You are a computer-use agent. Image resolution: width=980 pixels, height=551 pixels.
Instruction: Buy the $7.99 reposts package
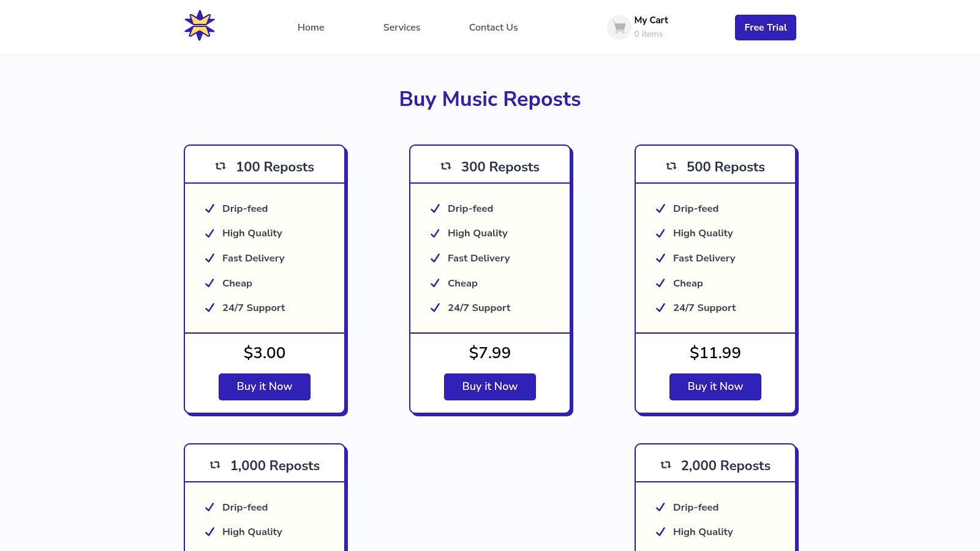click(x=490, y=386)
